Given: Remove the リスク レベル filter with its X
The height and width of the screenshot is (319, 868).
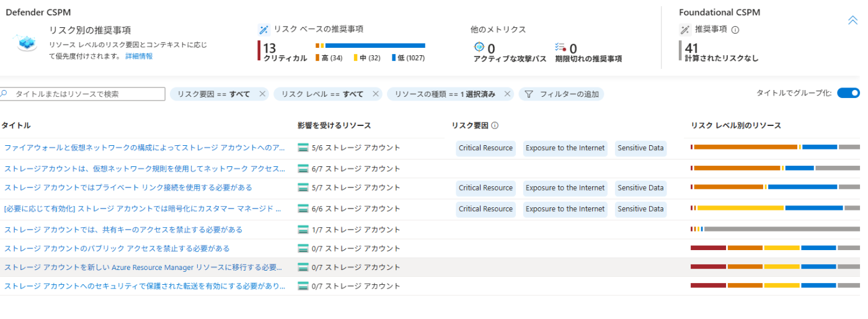Looking at the screenshot, I should (x=376, y=94).
